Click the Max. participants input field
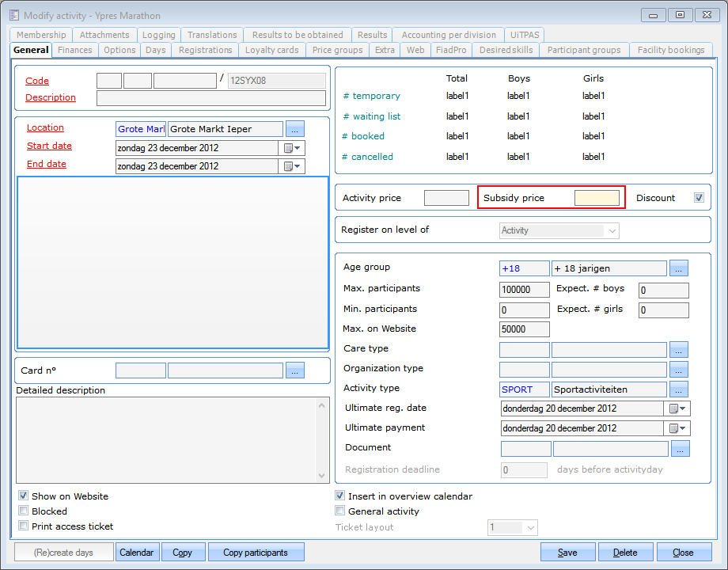 (524, 290)
